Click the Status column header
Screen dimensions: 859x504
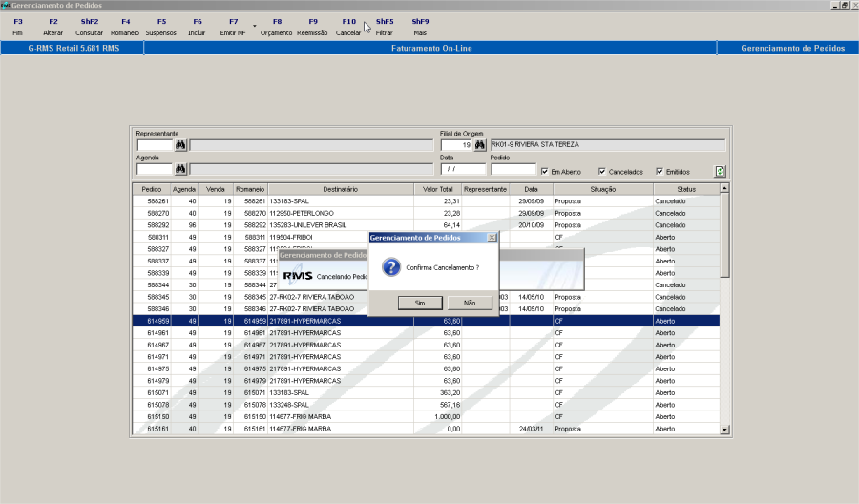click(686, 190)
